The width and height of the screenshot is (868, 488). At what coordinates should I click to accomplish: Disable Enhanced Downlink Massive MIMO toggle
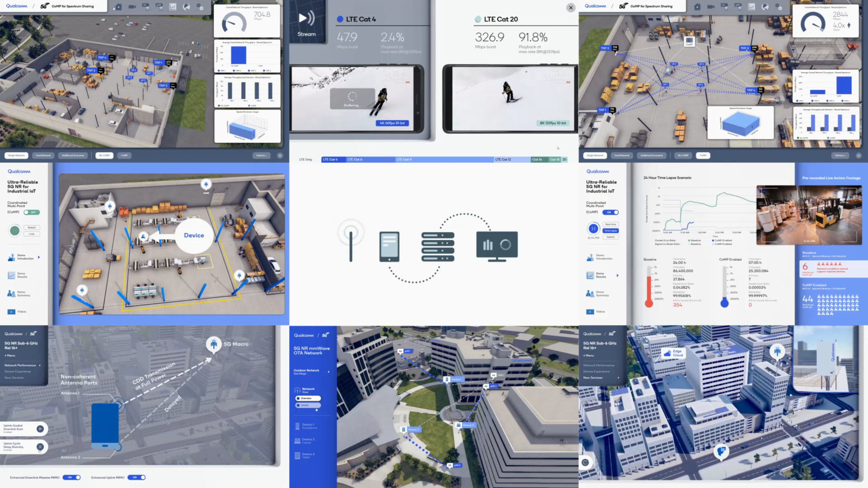[72, 478]
